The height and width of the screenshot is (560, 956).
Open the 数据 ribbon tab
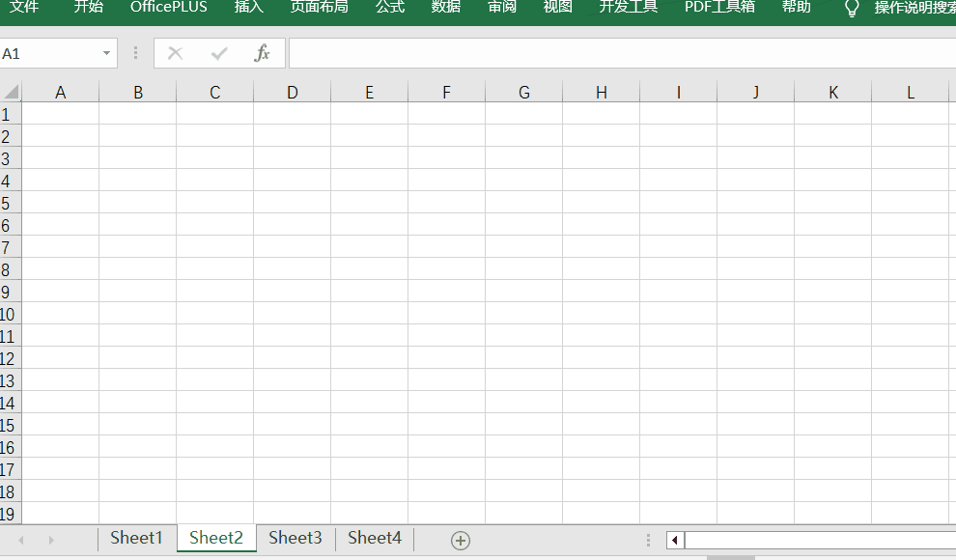pyautogui.click(x=446, y=8)
